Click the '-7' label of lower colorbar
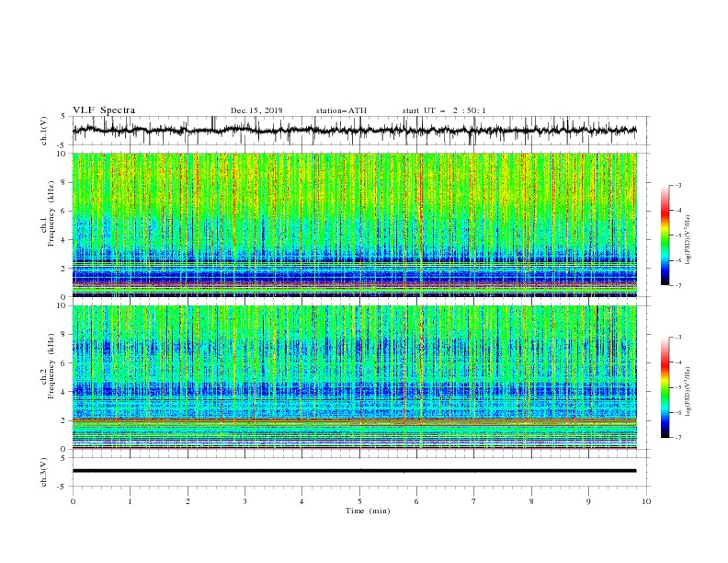 click(x=677, y=437)
